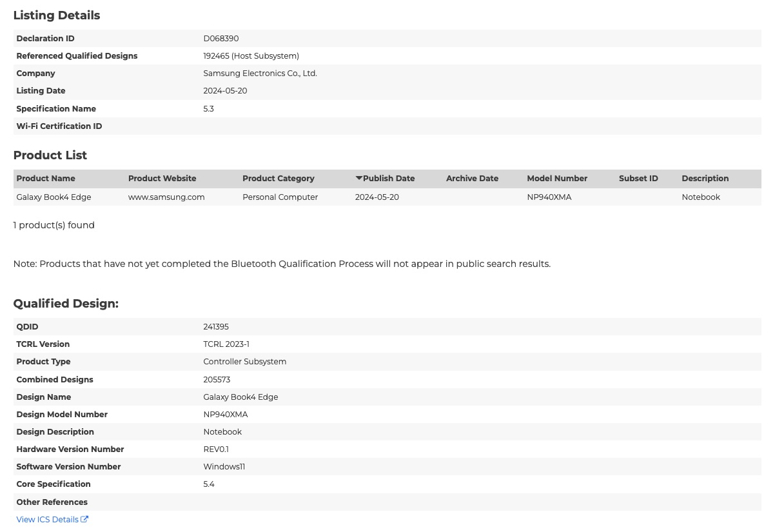
Task: Click the Description column header
Action: point(705,179)
